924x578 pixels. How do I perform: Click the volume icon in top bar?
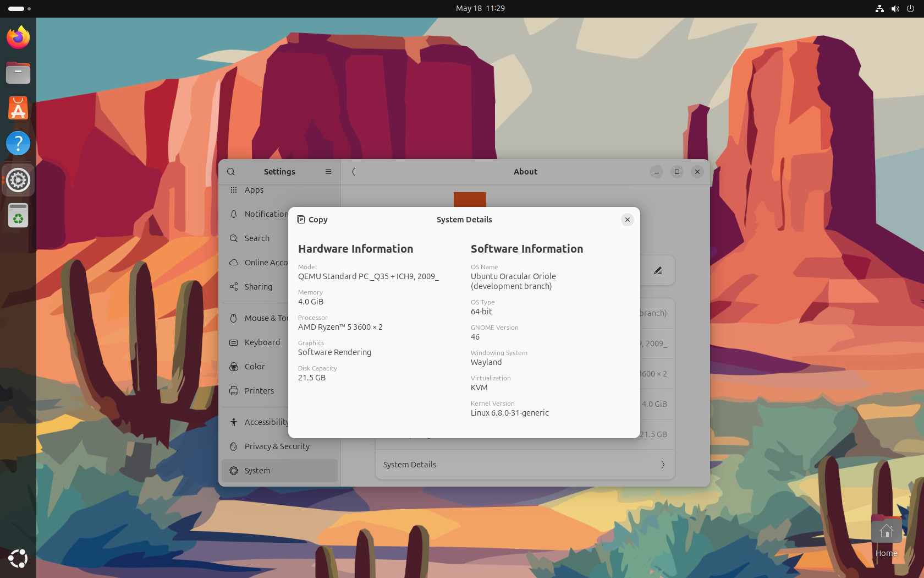895,8
